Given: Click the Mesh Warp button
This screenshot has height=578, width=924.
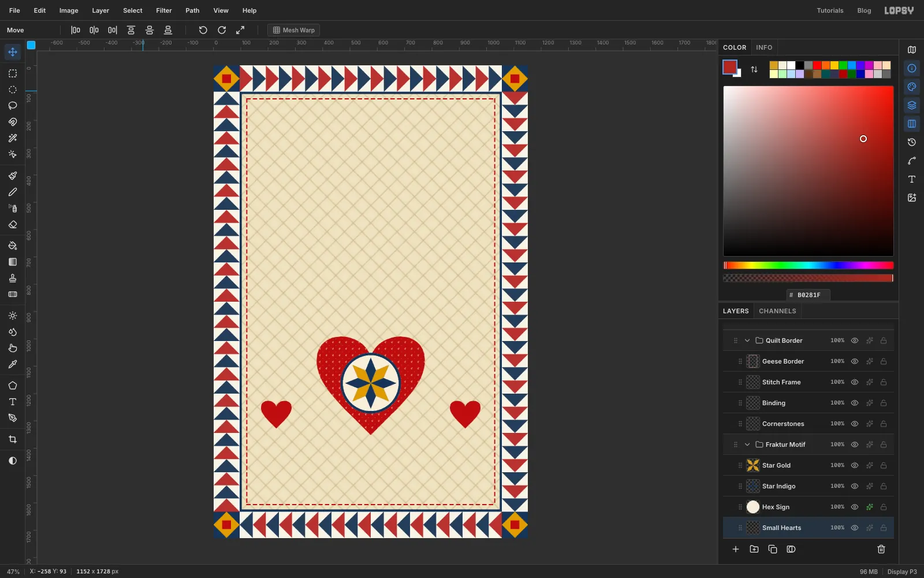Looking at the screenshot, I should tap(294, 30).
